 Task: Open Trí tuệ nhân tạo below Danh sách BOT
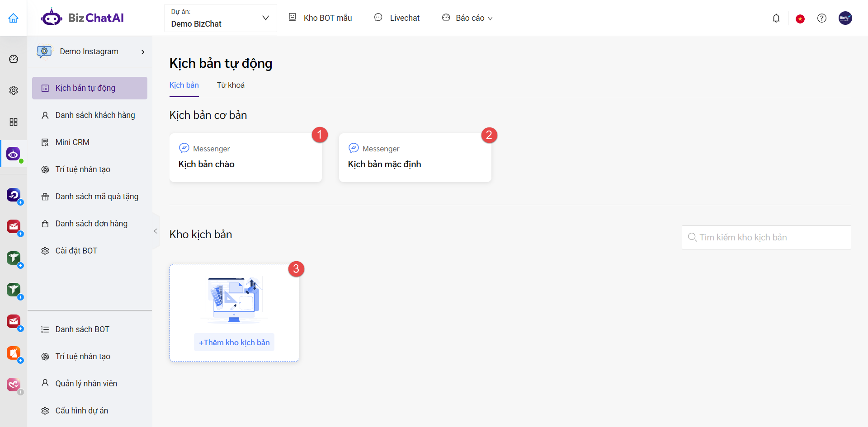pyautogui.click(x=90, y=357)
